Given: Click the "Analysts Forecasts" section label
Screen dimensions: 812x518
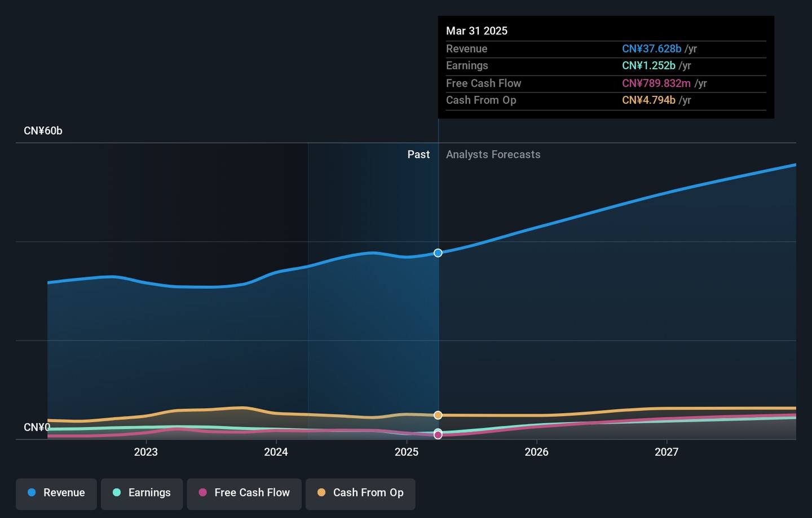Looking at the screenshot, I should pos(493,154).
